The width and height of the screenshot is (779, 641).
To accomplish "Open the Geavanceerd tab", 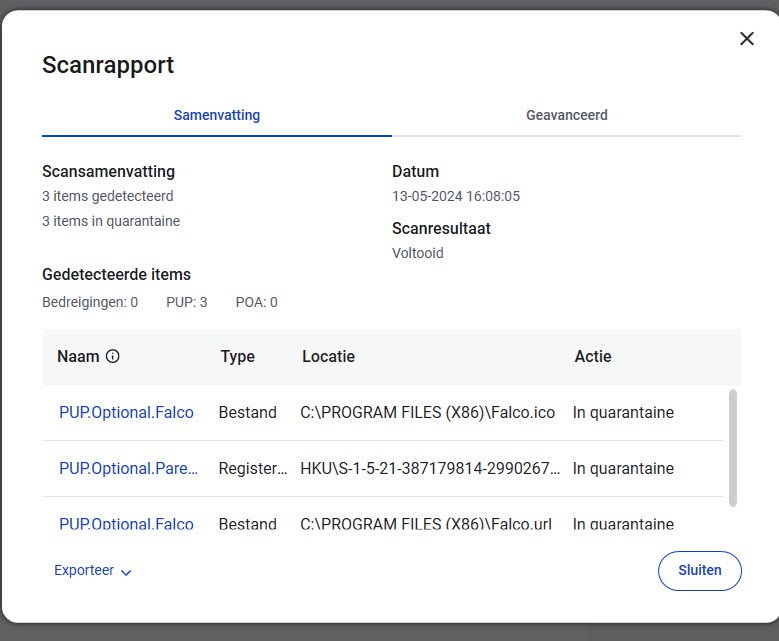I will (566, 115).
